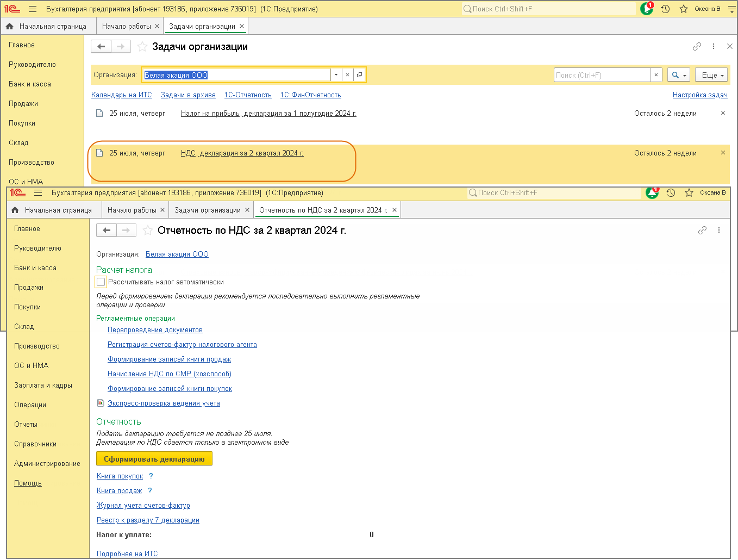
Task: Open history clock icon in lower window
Action: (x=671, y=192)
